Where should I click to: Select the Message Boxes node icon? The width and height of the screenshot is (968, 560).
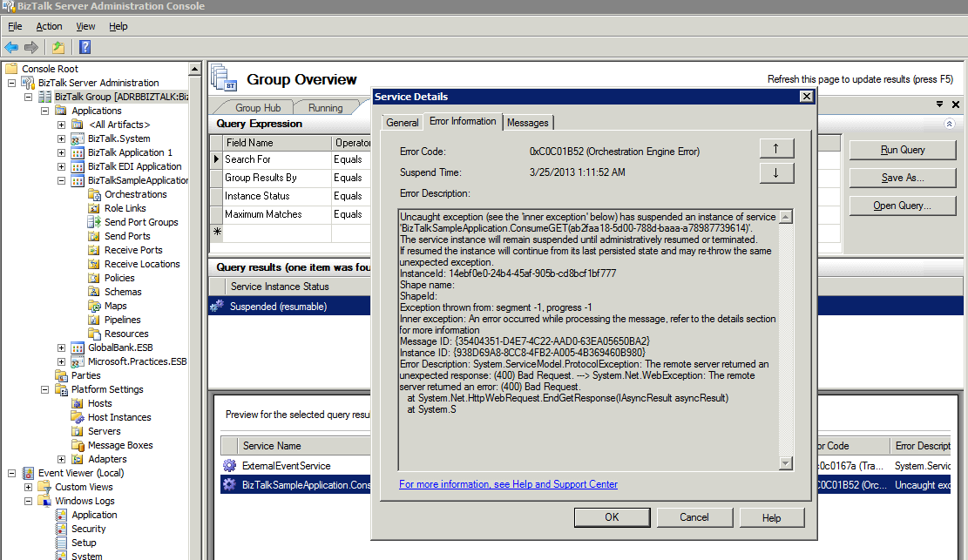pos(78,445)
